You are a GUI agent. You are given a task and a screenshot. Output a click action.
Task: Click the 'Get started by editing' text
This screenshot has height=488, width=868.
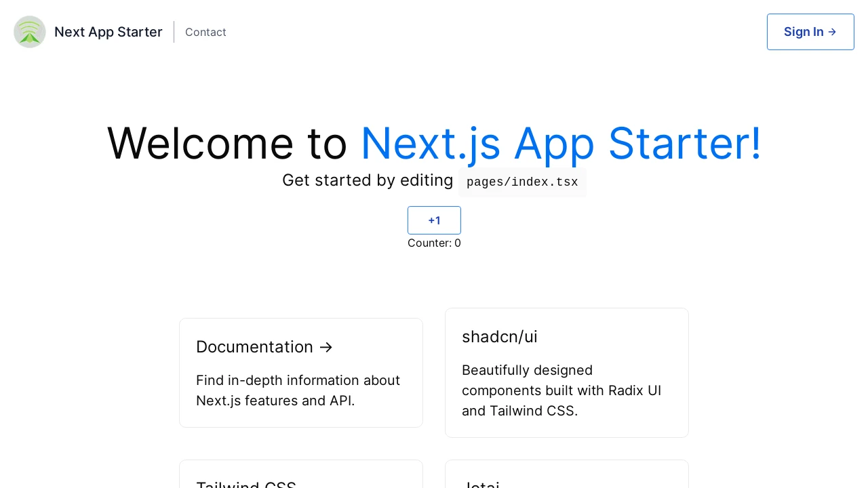368,180
